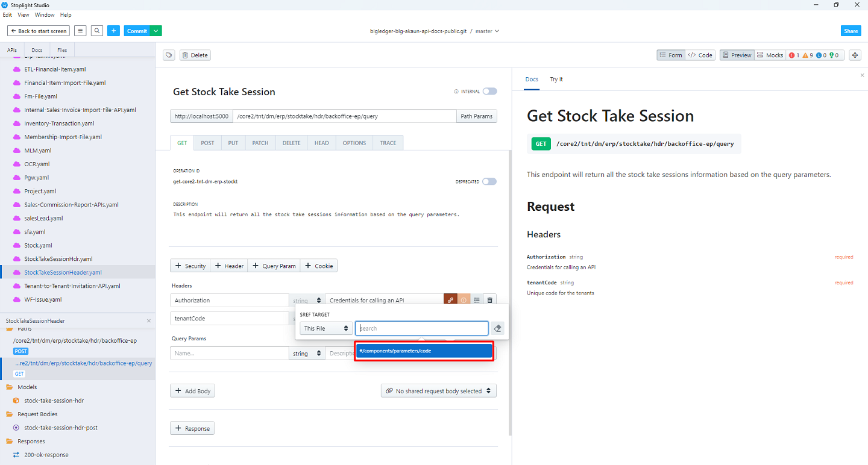Switch to the Try It tab
This screenshot has width=868, height=465.
pos(556,80)
